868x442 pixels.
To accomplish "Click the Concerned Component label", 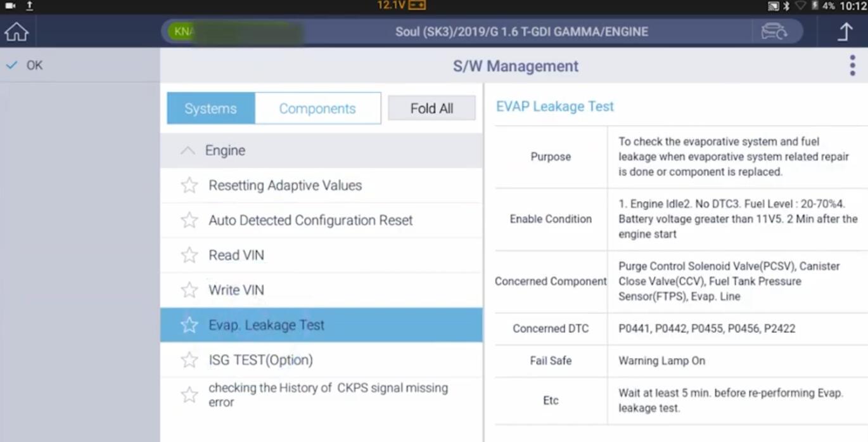I will 551,281.
